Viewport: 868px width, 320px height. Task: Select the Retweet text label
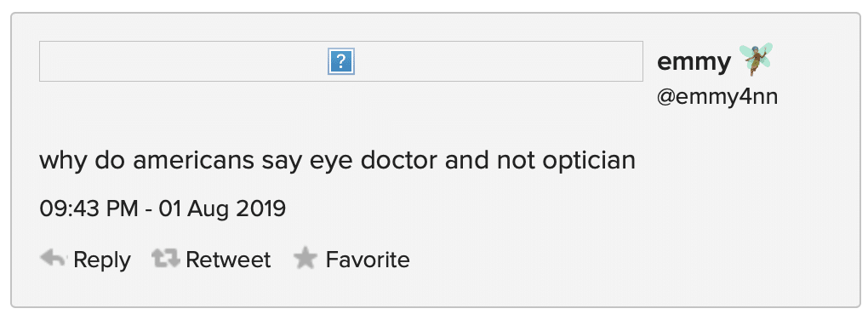tap(228, 259)
